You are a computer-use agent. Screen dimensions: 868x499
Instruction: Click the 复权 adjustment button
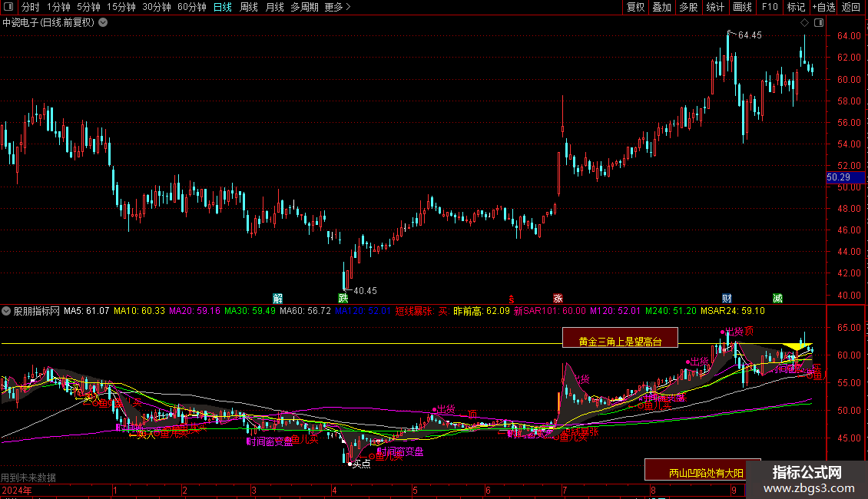click(x=635, y=7)
